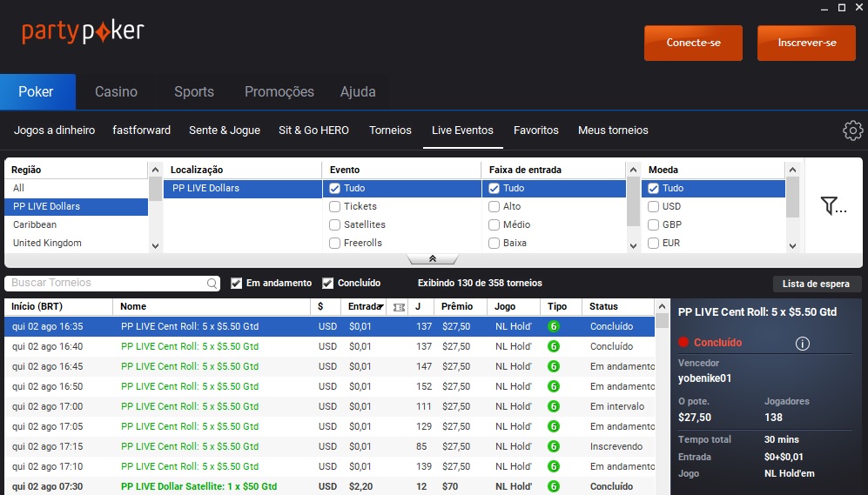Check the Médio buy-in filter
The height and width of the screenshot is (495, 868).
pyautogui.click(x=494, y=224)
